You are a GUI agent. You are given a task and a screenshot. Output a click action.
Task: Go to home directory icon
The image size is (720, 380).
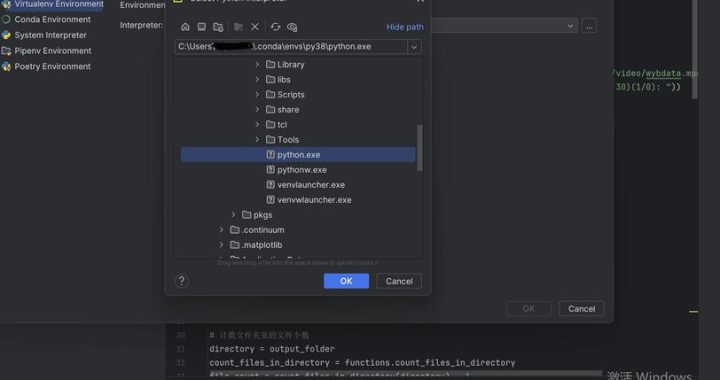pyautogui.click(x=185, y=27)
